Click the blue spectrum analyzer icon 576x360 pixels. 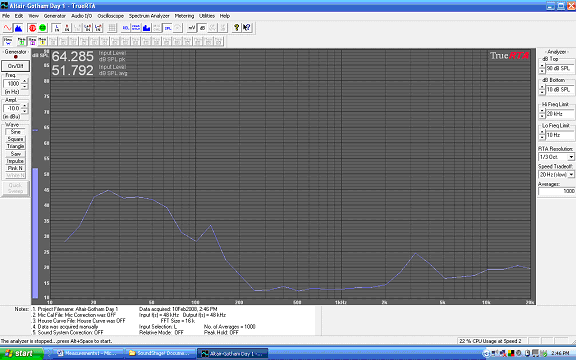[x=18, y=28]
